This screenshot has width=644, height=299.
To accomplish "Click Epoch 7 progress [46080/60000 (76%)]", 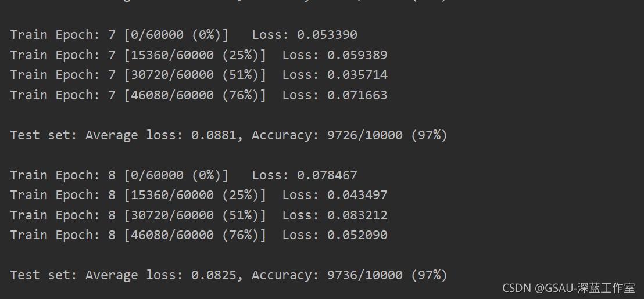I will point(195,95).
